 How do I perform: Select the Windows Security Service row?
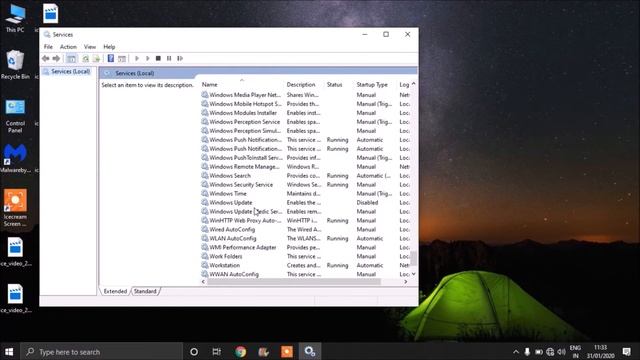click(305, 184)
